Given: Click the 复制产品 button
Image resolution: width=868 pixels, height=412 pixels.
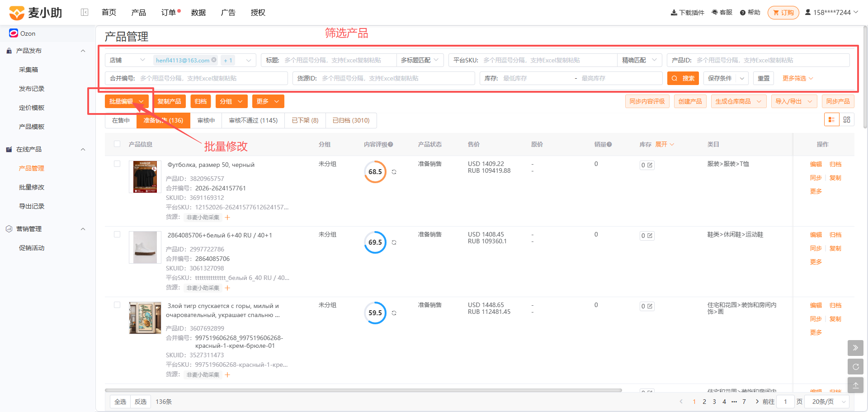Looking at the screenshot, I should pyautogui.click(x=169, y=101).
